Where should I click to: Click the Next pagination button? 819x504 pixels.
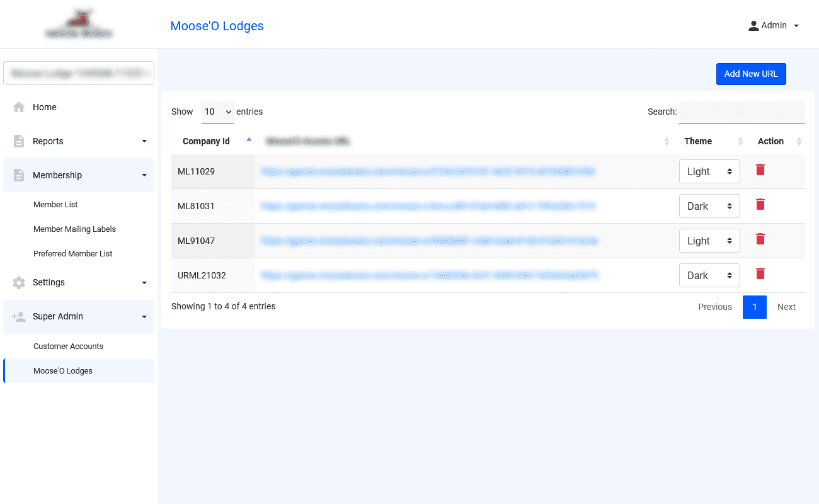[786, 307]
